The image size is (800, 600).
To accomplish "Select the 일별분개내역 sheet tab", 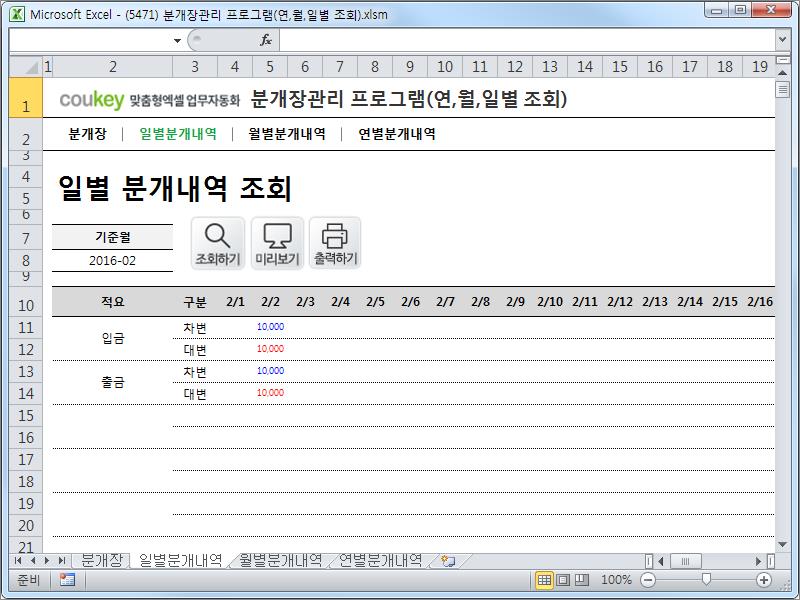I will pos(181,560).
